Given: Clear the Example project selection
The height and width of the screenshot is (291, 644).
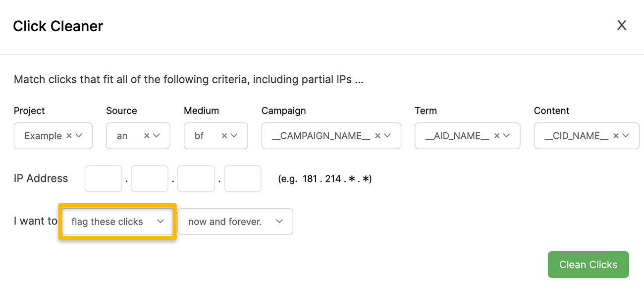Looking at the screenshot, I should [x=69, y=136].
